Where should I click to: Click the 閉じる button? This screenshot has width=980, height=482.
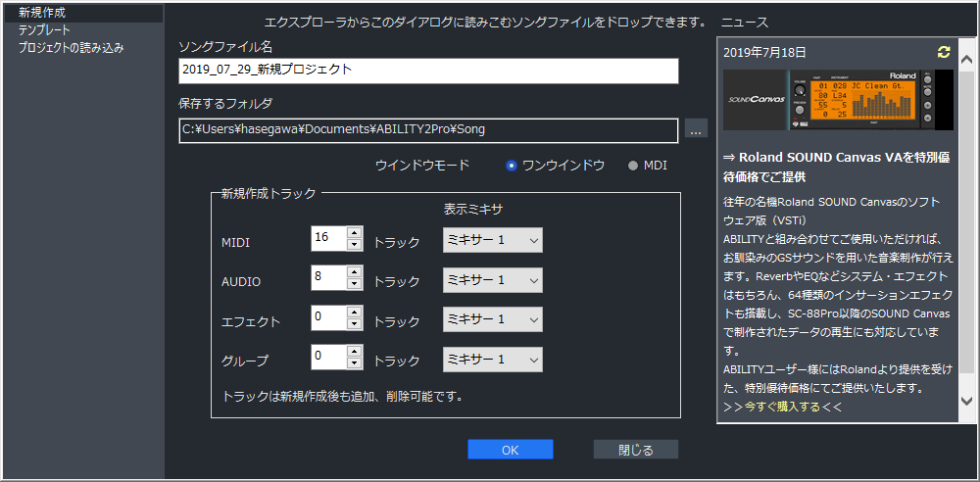point(635,450)
